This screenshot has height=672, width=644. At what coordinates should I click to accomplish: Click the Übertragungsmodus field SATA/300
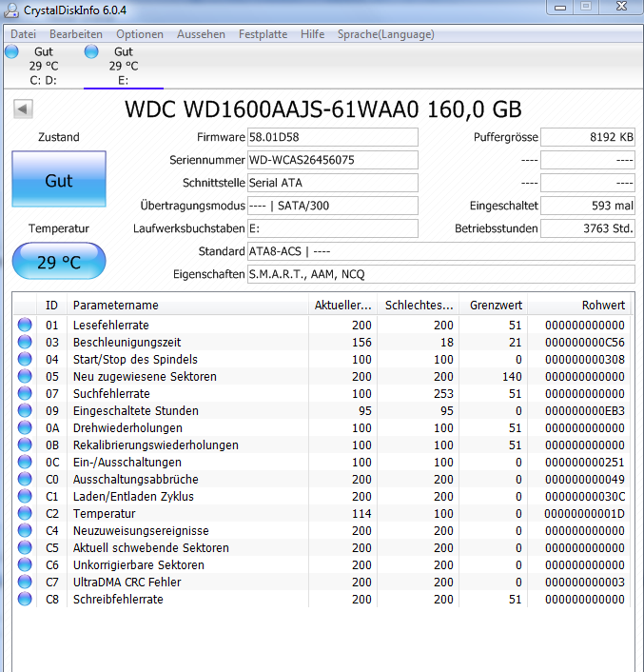[333, 206]
